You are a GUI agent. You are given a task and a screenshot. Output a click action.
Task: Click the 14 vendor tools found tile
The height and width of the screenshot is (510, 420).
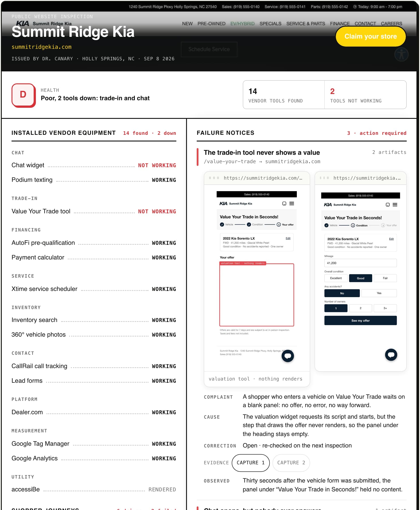click(x=284, y=95)
